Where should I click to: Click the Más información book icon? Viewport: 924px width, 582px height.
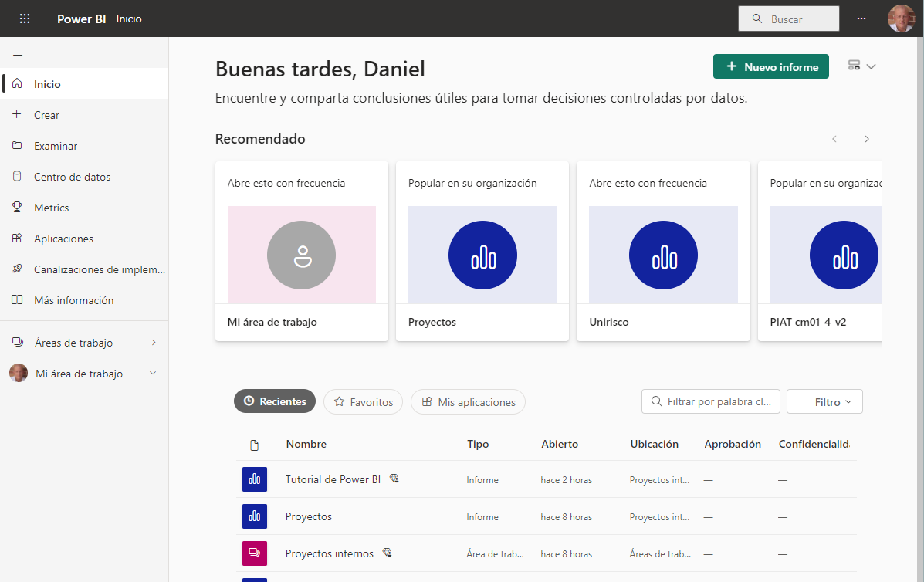[17, 300]
